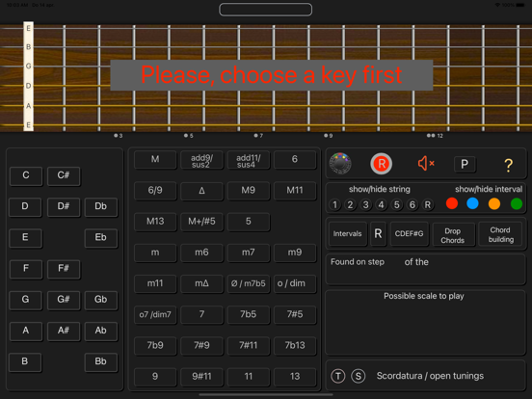Image resolution: width=532 pixels, height=399 pixels.
Task: Toggle string 4 visibility
Action: point(382,204)
